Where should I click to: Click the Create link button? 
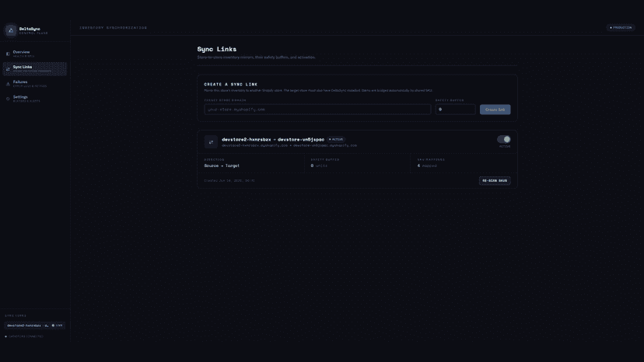pos(495,110)
